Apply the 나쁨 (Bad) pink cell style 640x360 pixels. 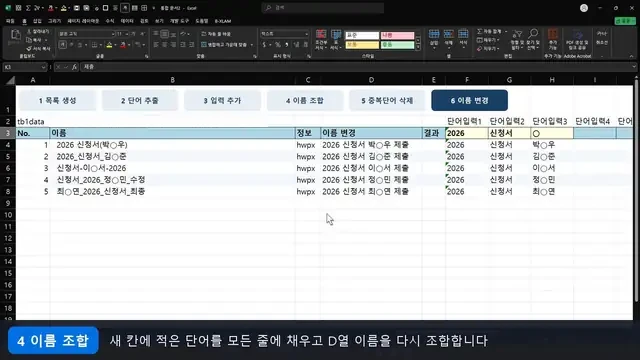(397, 36)
